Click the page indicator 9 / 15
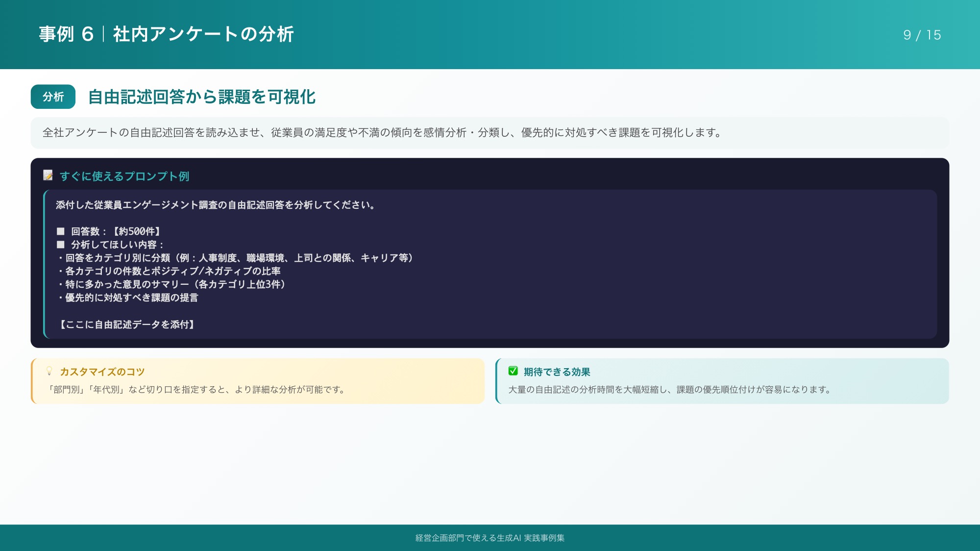Viewport: 980px width, 551px height. click(922, 35)
